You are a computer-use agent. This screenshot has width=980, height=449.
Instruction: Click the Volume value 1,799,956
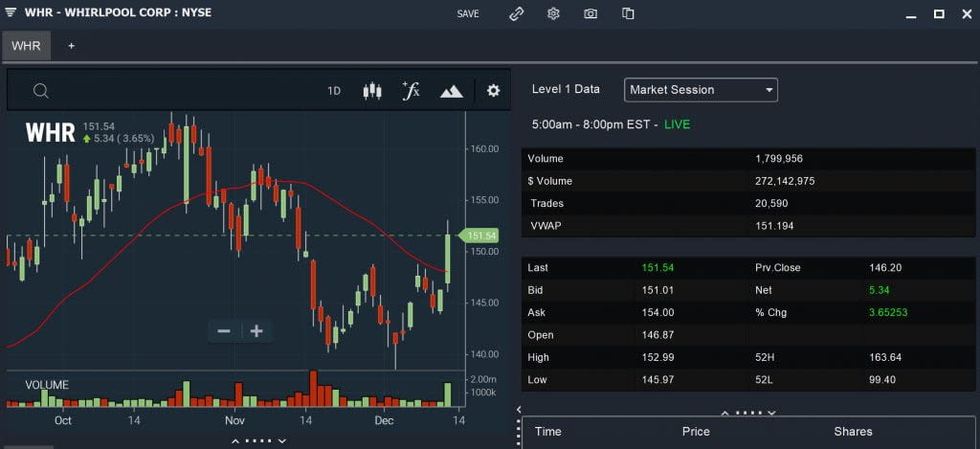(x=779, y=159)
